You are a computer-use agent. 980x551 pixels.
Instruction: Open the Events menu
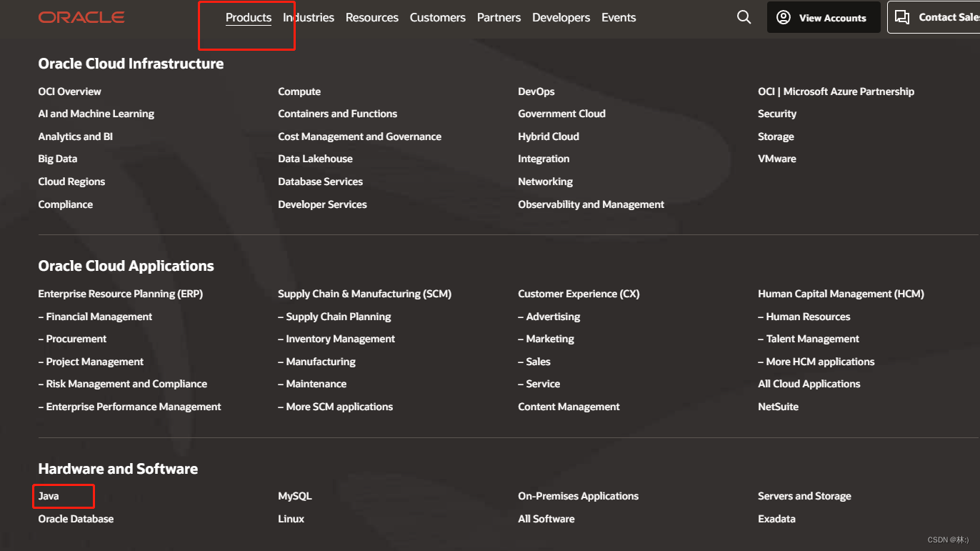coord(619,17)
